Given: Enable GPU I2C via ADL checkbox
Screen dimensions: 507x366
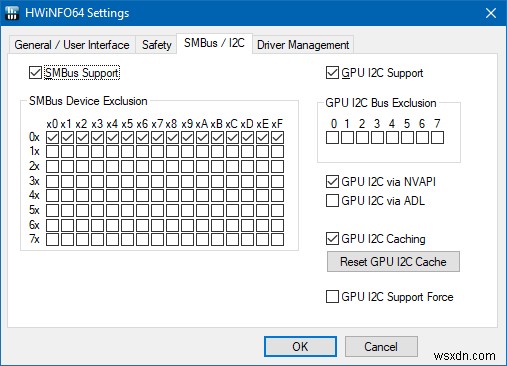Looking at the screenshot, I should click(x=332, y=201).
